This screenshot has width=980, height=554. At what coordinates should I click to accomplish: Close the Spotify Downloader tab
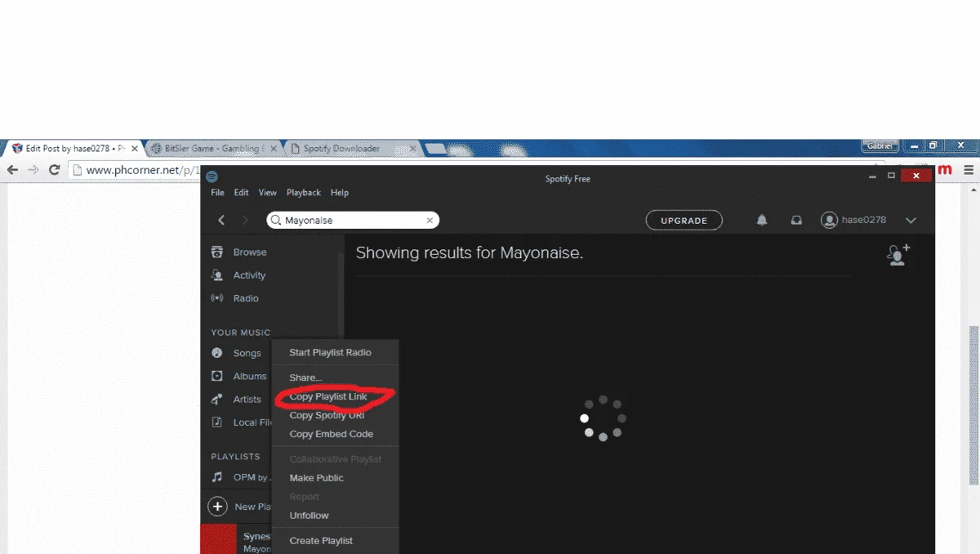[412, 149]
